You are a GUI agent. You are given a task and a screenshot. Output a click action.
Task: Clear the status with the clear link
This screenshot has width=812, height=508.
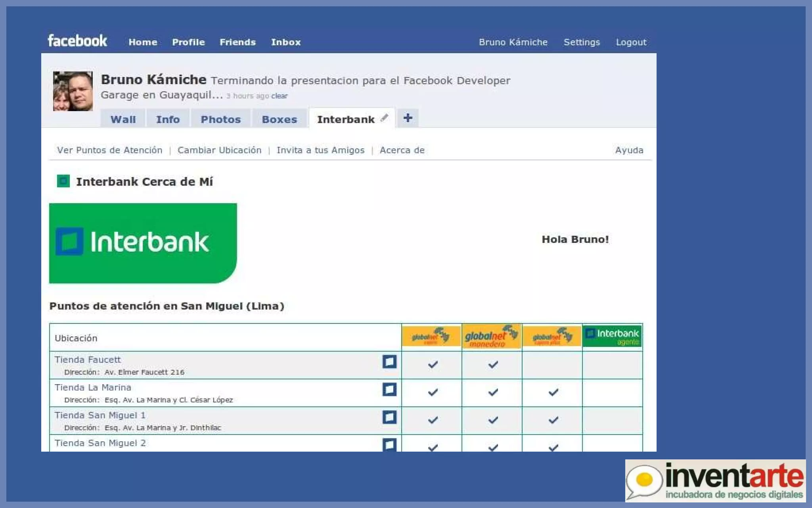coord(279,96)
